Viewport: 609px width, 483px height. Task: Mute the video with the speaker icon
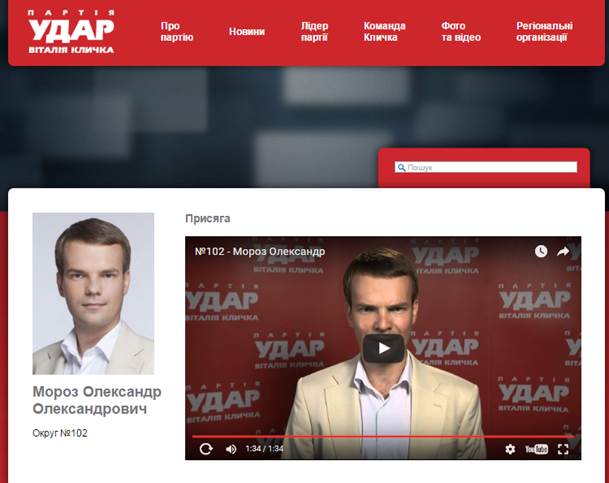pos(231,449)
